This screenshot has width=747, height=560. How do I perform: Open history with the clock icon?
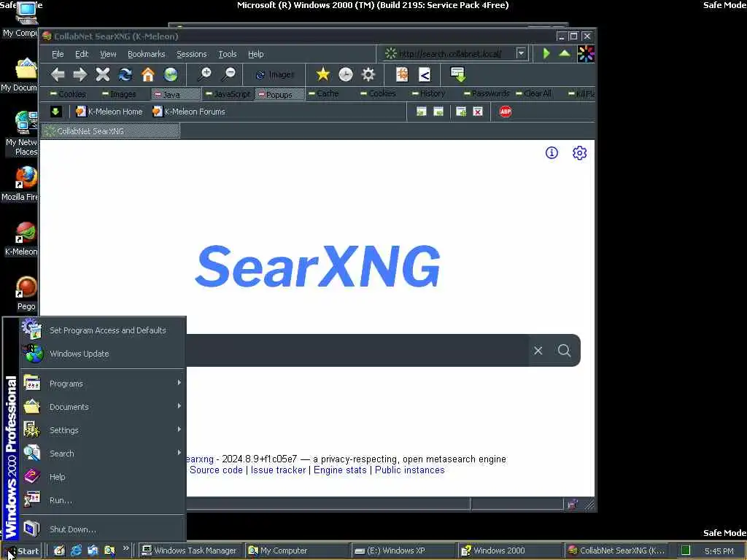[x=345, y=74]
